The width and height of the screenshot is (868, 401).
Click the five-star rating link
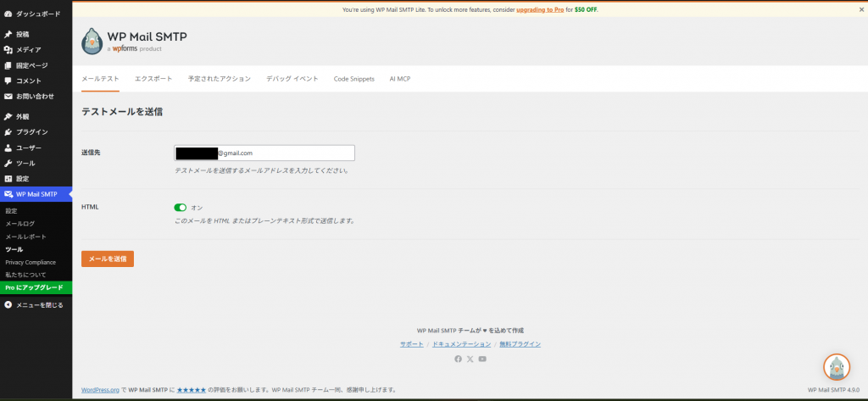click(x=192, y=390)
